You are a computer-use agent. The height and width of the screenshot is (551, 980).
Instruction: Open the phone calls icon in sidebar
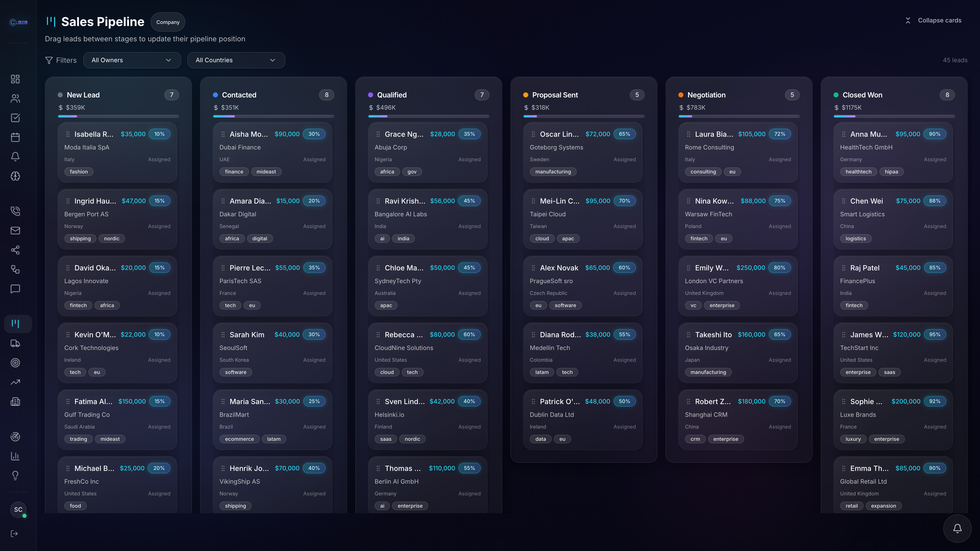[x=15, y=211]
